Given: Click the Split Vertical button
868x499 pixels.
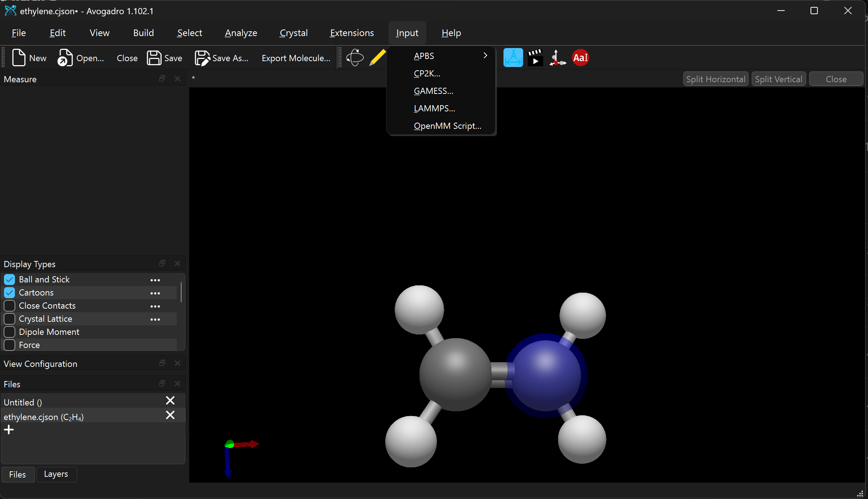Looking at the screenshot, I should [779, 79].
